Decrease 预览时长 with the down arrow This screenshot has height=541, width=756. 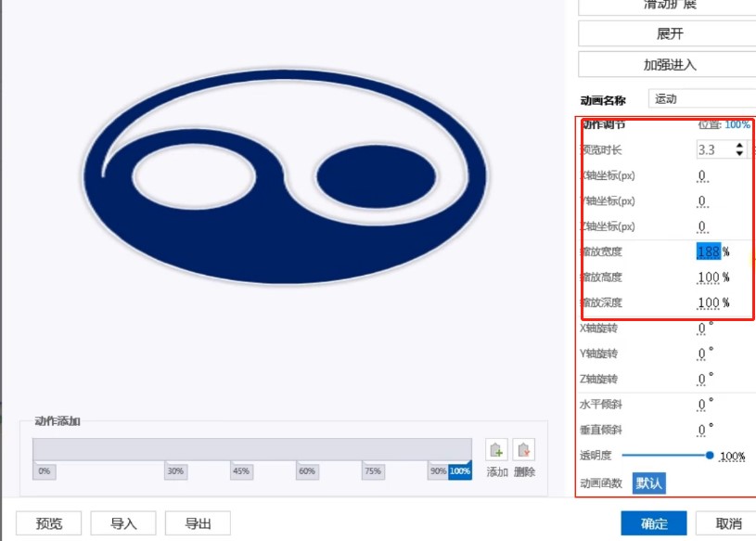click(x=739, y=154)
